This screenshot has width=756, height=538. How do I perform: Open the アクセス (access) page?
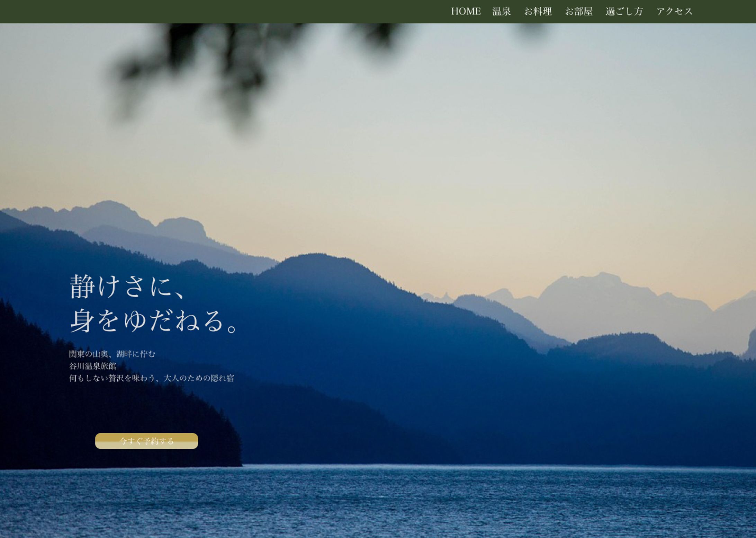click(x=674, y=11)
